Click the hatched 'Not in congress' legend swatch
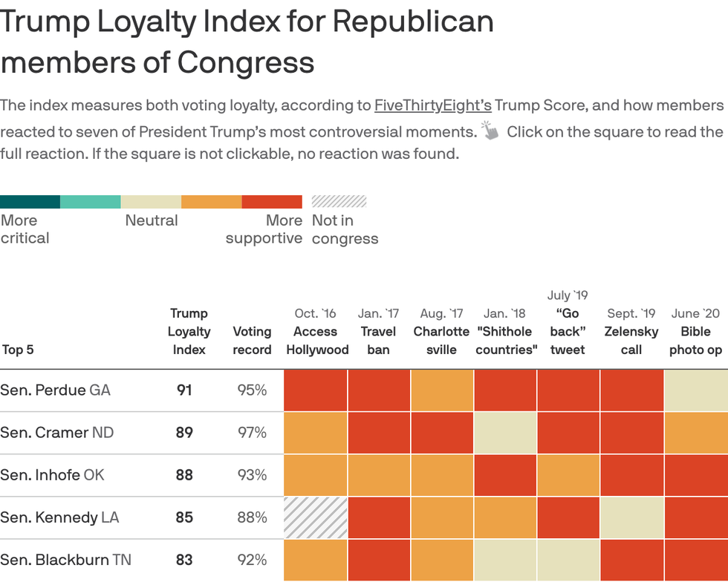 tap(339, 201)
